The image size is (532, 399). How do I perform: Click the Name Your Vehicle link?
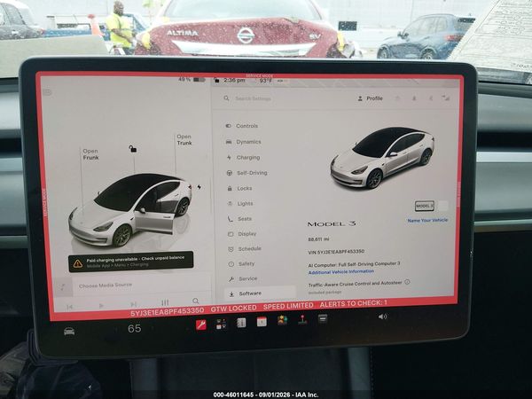pos(427,220)
